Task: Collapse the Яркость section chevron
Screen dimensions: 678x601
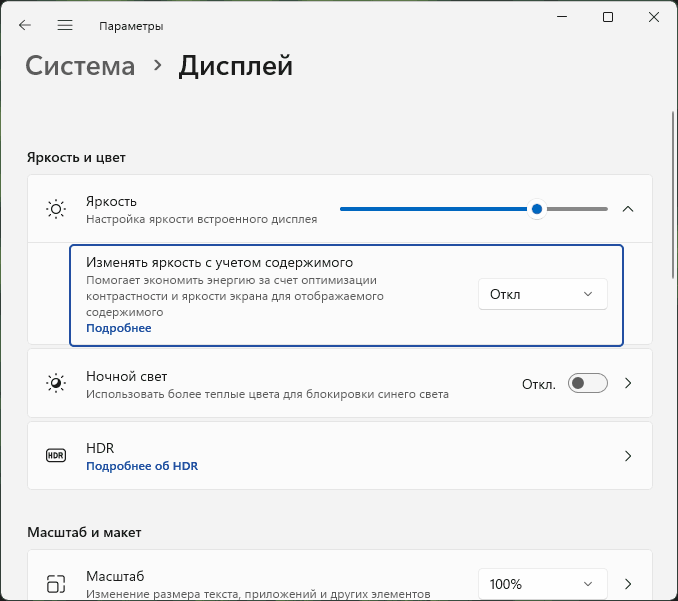Action: coord(628,209)
